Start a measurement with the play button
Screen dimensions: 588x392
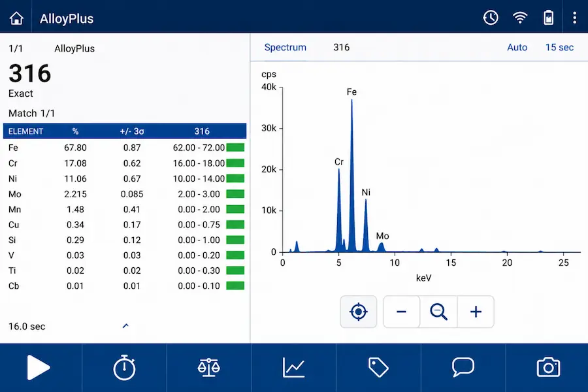(x=39, y=368)
